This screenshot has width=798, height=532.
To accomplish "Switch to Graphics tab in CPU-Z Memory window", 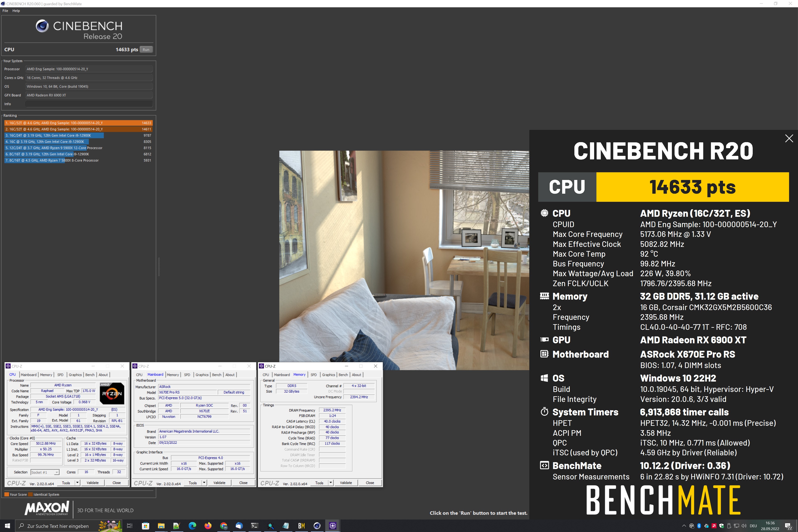I will click(328, 374).
